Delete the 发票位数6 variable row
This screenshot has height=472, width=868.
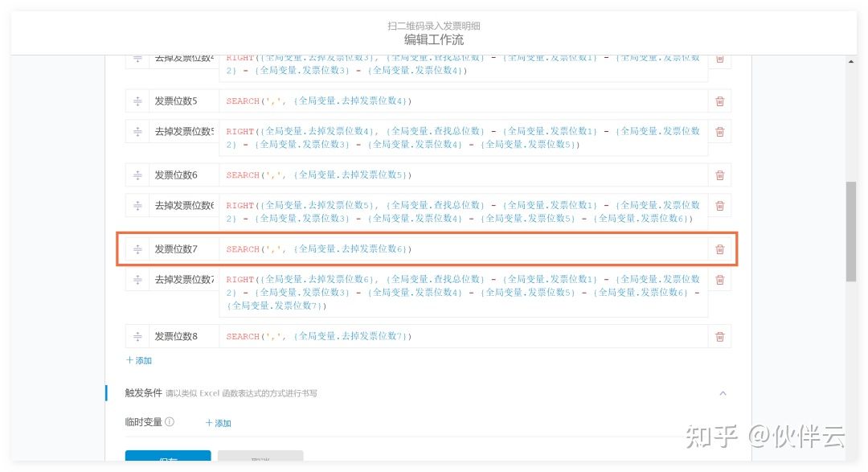coord(719,175)
